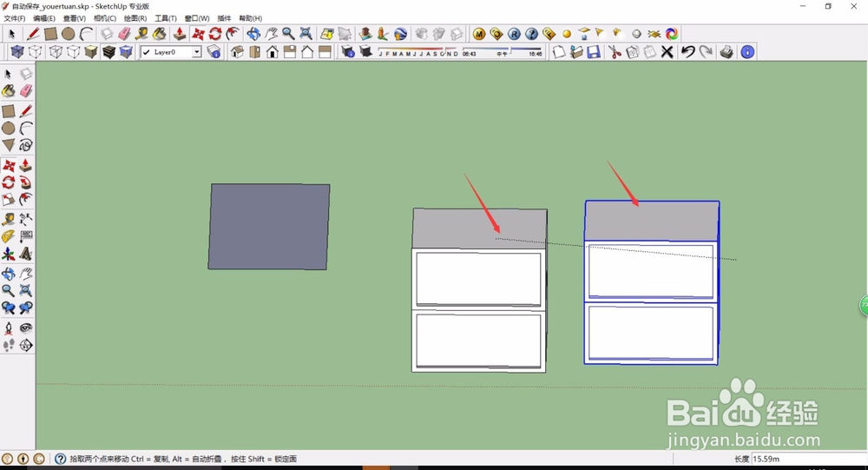Viewport: 868px width, 470px height.
Task: Click the yellow M plugin icon
Action: coord(479,34)
